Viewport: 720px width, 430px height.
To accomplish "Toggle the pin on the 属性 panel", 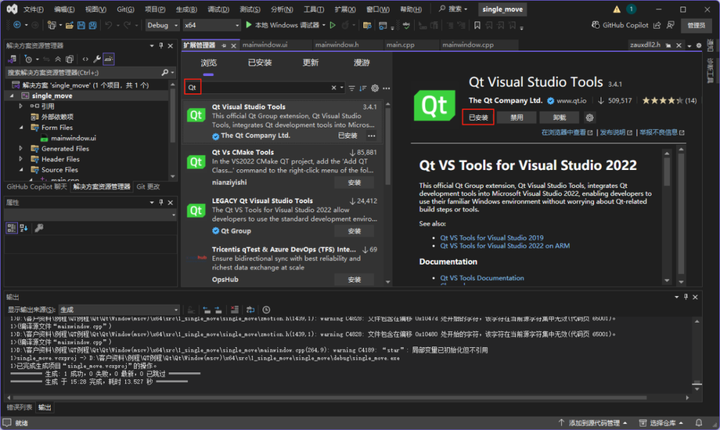I will (161, 202).
